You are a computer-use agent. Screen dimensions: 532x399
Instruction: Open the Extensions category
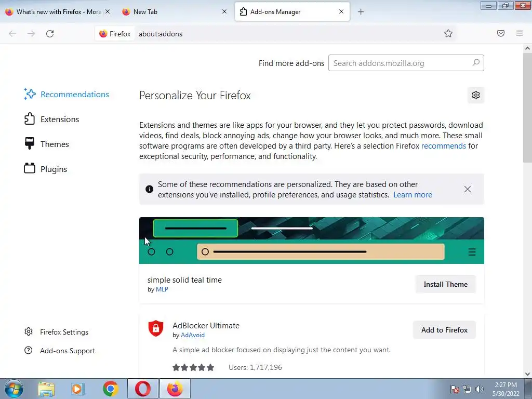tap(51, 119)
